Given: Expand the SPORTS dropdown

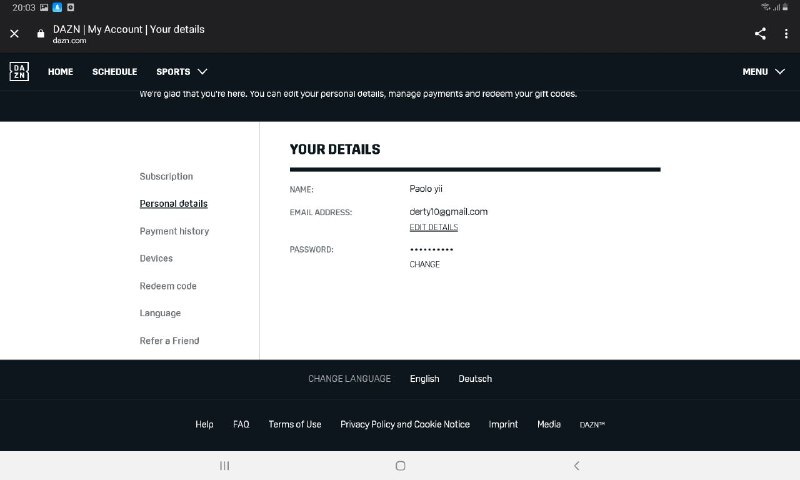Looking at the screenshot, I should [182, 72].
